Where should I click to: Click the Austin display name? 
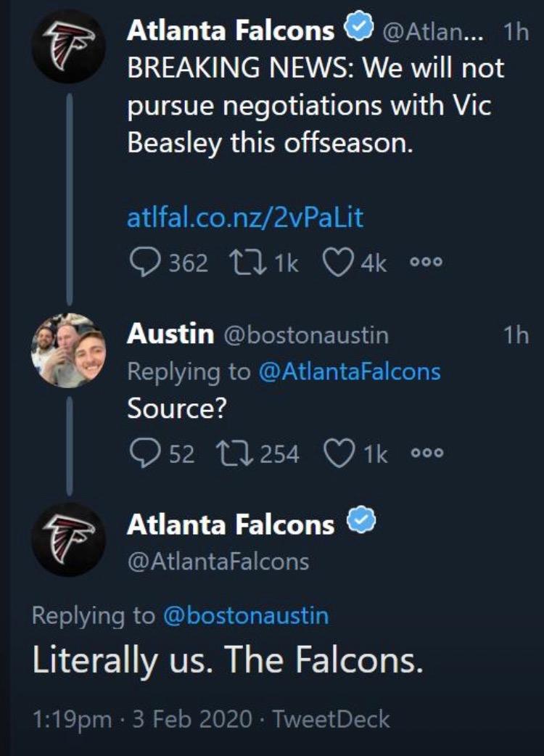pyautogui.click(x=170, y=334)
